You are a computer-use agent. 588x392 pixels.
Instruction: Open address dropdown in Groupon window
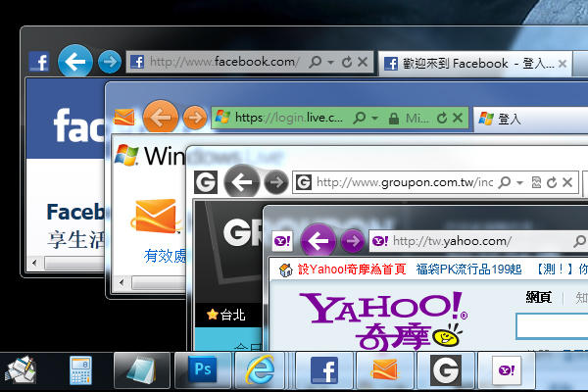[x=519, y=182]
